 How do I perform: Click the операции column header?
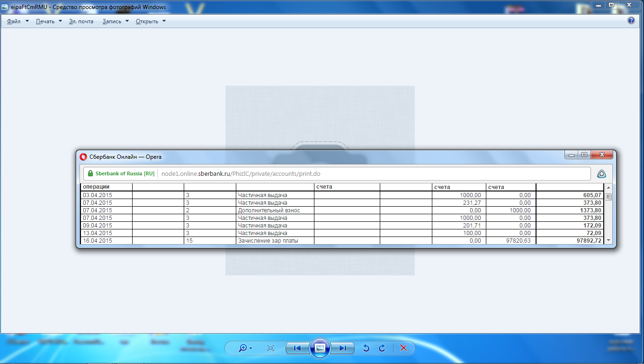pyautogui.click(x=96, y=187)
